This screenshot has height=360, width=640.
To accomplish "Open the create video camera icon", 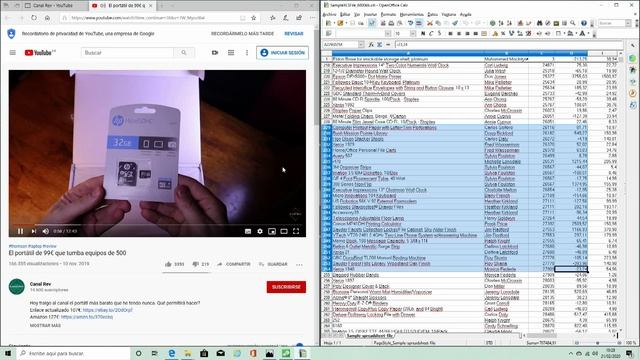I will coord(215,53).
